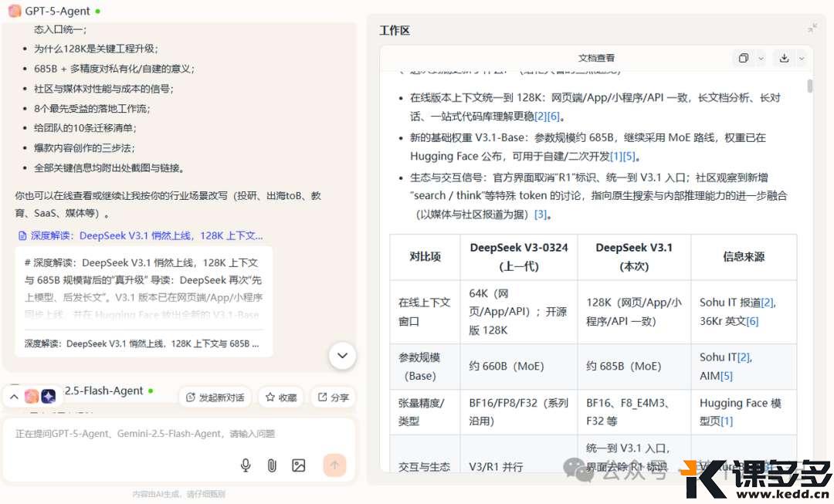Click the image upload icon
The height and width of the screenshot is (504, 834).
298,465
